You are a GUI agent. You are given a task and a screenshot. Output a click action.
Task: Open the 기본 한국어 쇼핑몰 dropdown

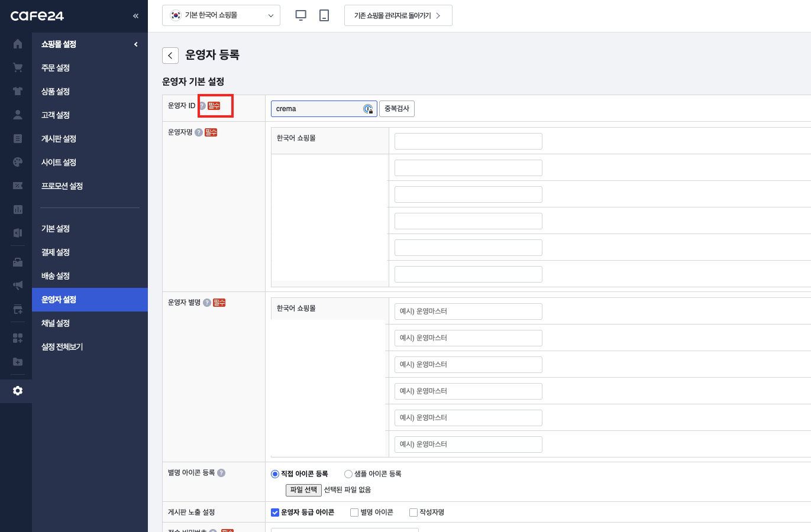[x=221, y=15]
